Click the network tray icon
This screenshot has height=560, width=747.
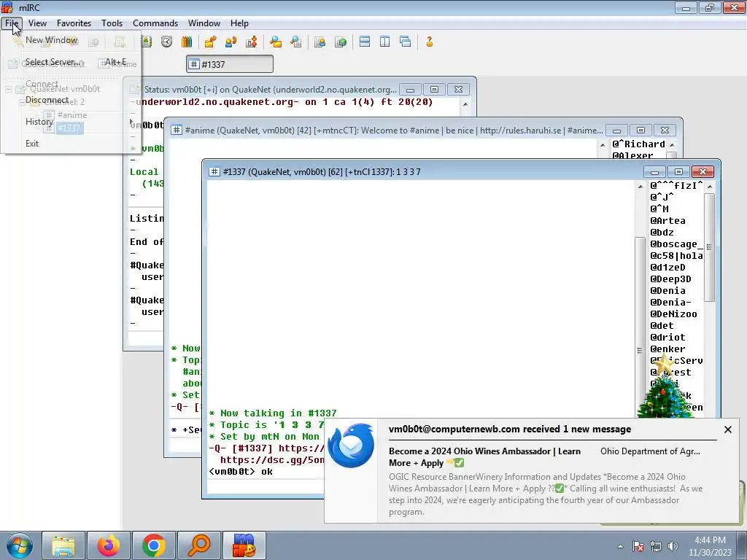(656, 546)
